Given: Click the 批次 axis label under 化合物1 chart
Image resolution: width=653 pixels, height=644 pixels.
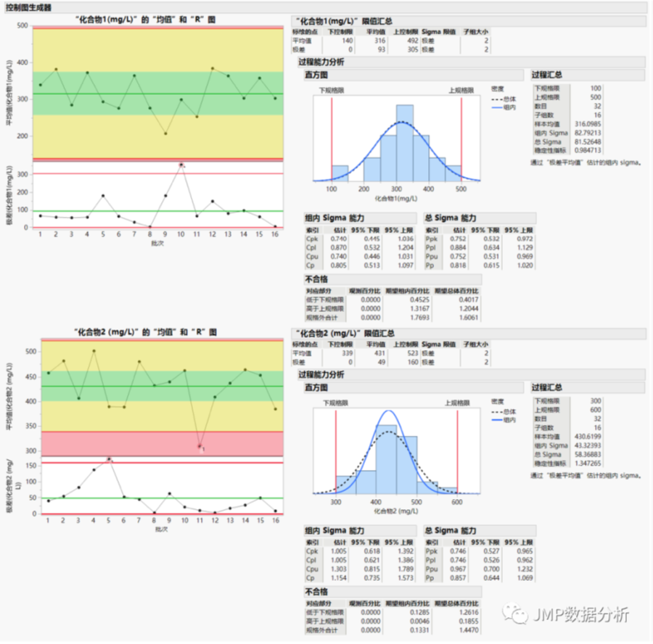Looking at the screenshot, I should tap(157, 243).
